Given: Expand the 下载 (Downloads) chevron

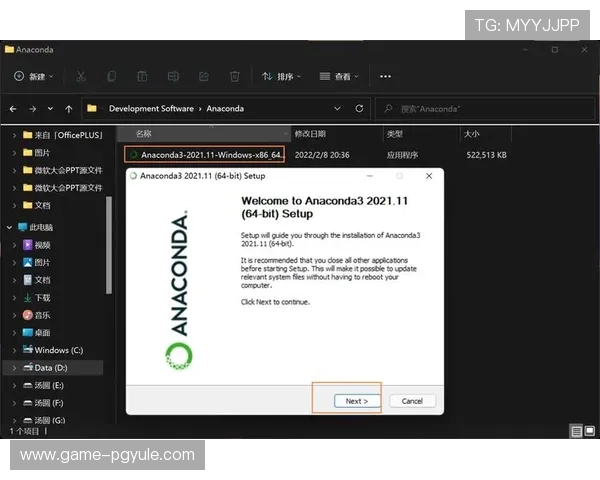Looking at the screenshot, I should (x=14, y=298).
